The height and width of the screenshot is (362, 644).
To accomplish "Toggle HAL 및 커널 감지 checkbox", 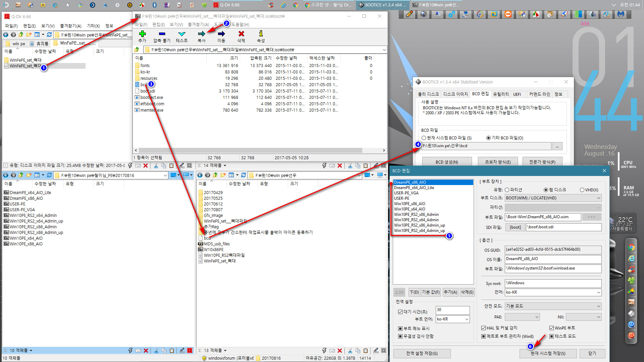I will pyautogui.click(x=483, y=328).
